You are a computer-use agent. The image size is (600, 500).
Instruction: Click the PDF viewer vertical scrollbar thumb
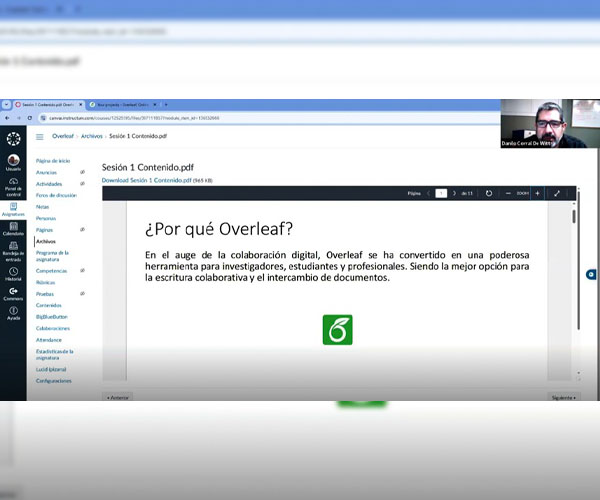point(574,216)
